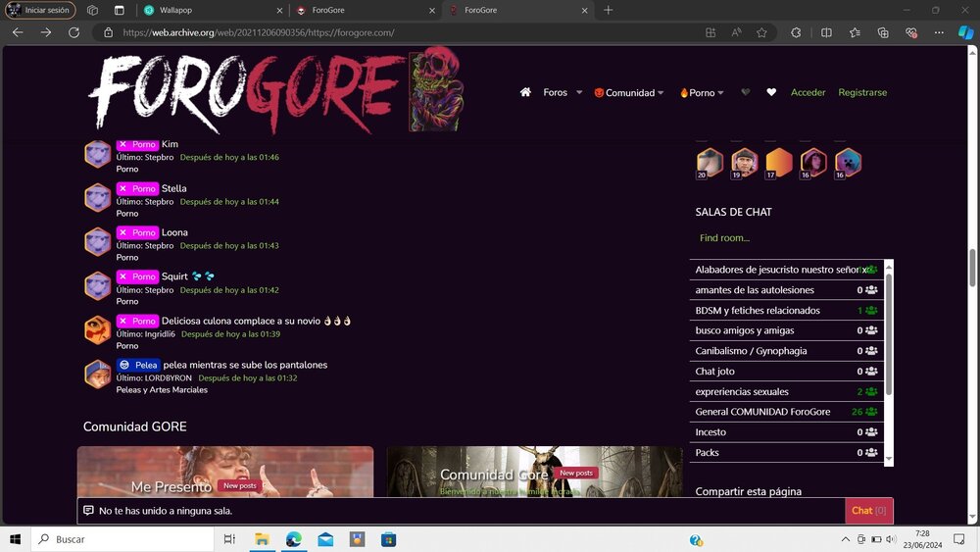980x552 pixels.
Task: Open thread pelea mientras se sube los pantalones
Action: click(245, 365)
